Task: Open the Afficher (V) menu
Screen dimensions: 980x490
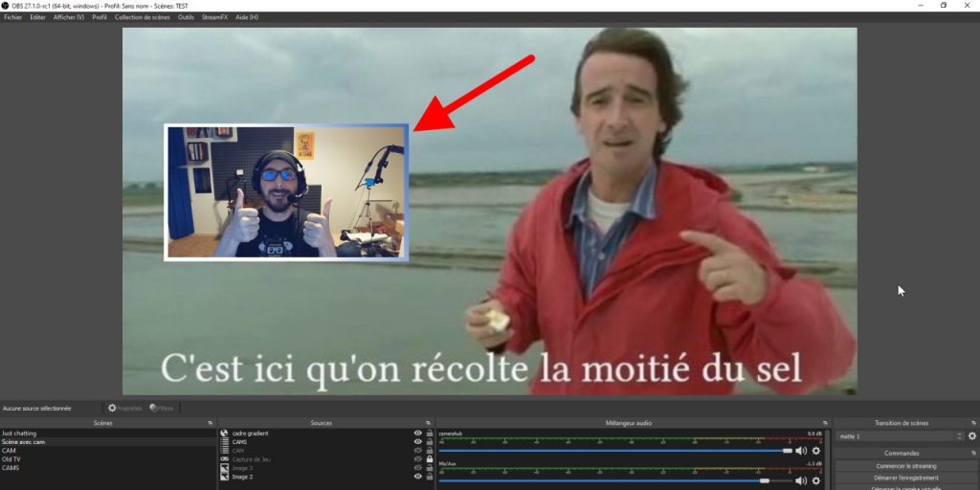Action: [x=69, y=17]
